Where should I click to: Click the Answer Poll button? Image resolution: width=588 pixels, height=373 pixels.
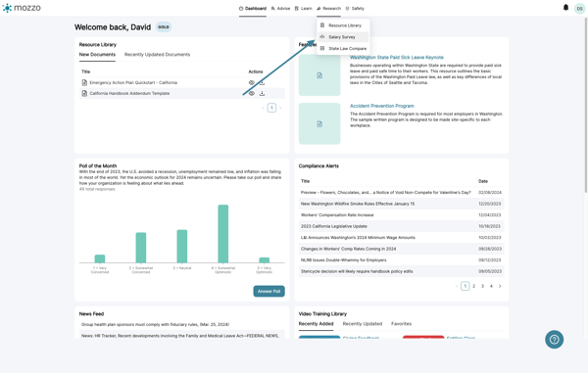(269, 291)
